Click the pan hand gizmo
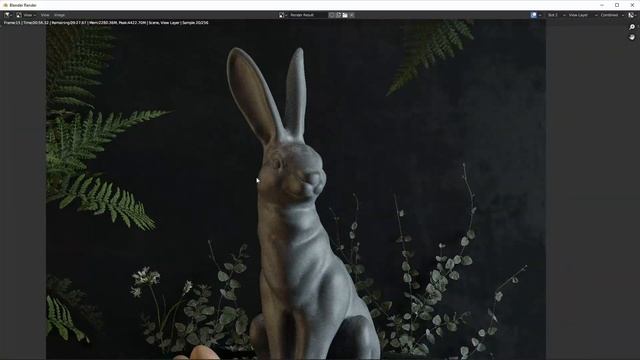 632,37
